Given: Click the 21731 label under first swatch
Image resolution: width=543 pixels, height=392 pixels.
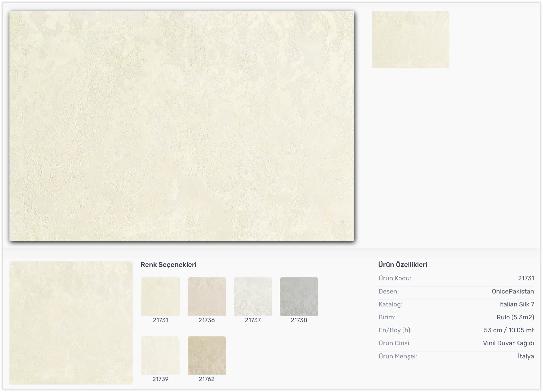Looking at the screenshot, I should (161, 320).
